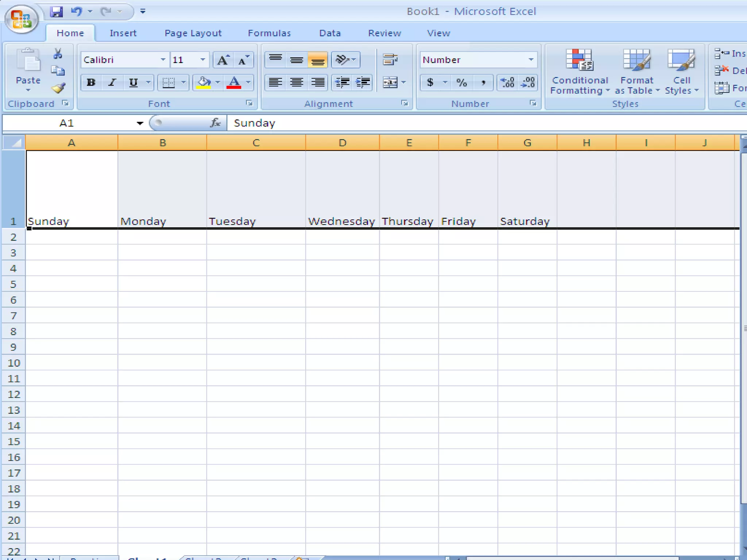Click the Increase Decimal icon
The height and width of the screenshot is (560, 747).
tap(507, 82)
